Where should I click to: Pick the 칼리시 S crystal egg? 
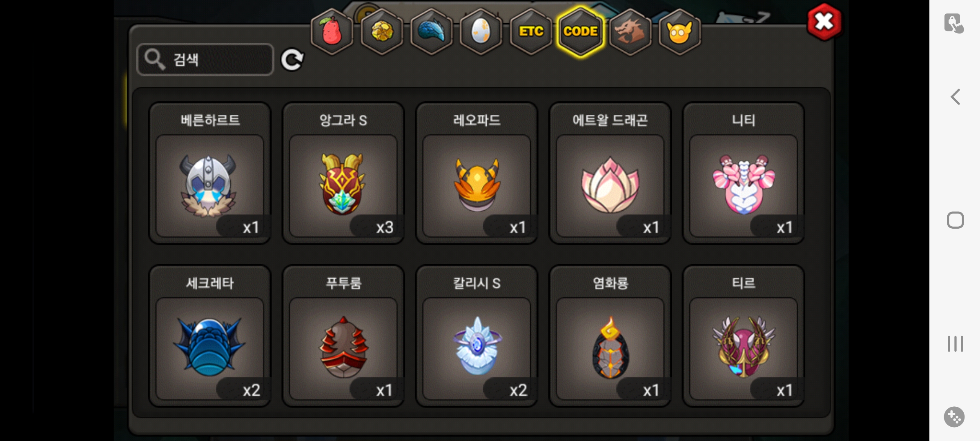click(477, 336)
